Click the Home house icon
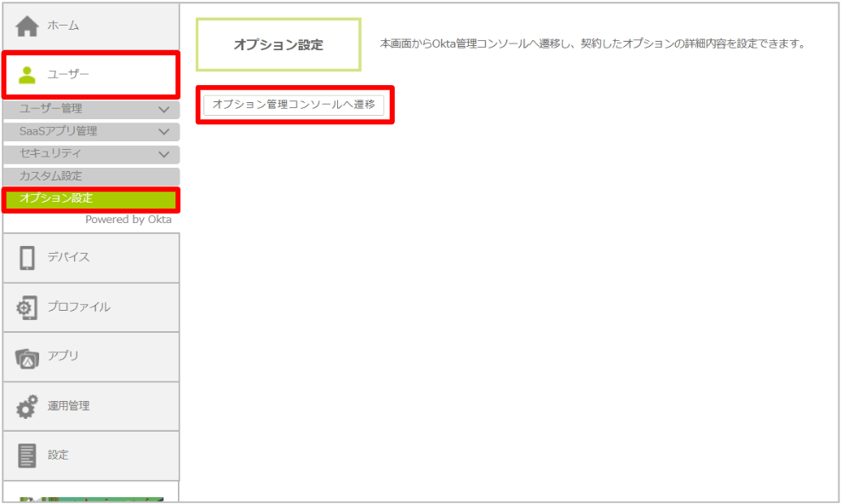841x504 pixels. (x=27, y=26)
